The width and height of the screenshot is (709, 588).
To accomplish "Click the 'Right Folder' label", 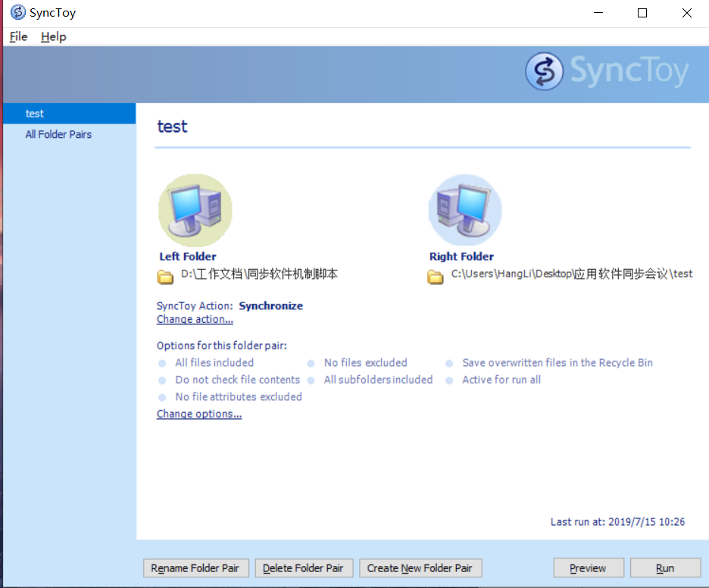I will 461,256.
